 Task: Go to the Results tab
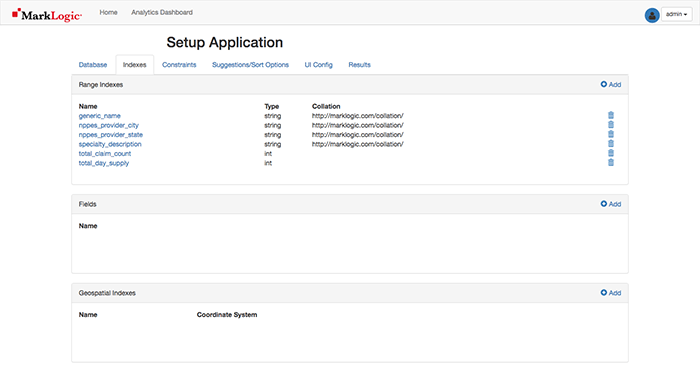tap(359, 65)
